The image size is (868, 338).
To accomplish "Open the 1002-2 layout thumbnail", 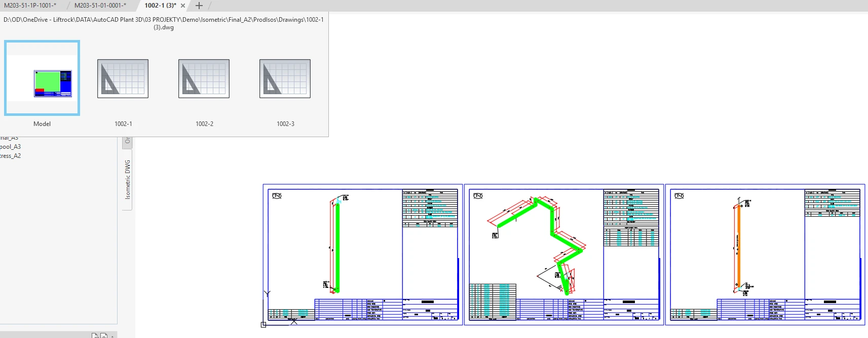I will 204,78.
